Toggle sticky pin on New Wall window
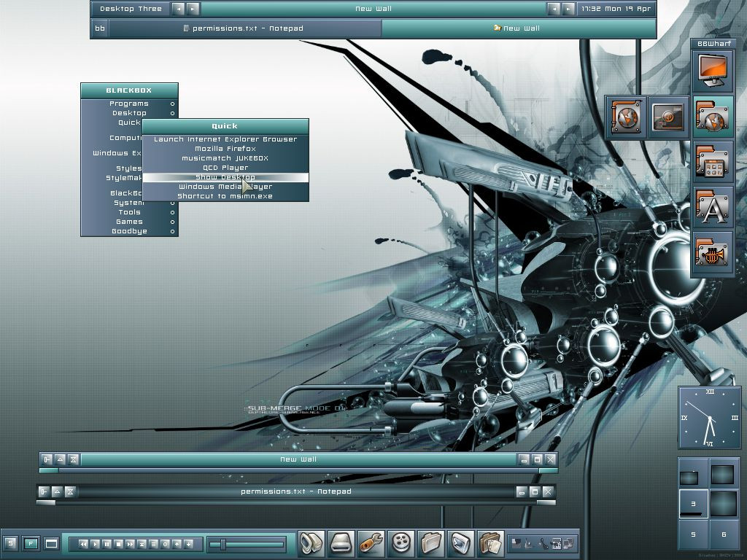Image resolution: width=747 pixels, height=560 pixels. pos(47,459)
